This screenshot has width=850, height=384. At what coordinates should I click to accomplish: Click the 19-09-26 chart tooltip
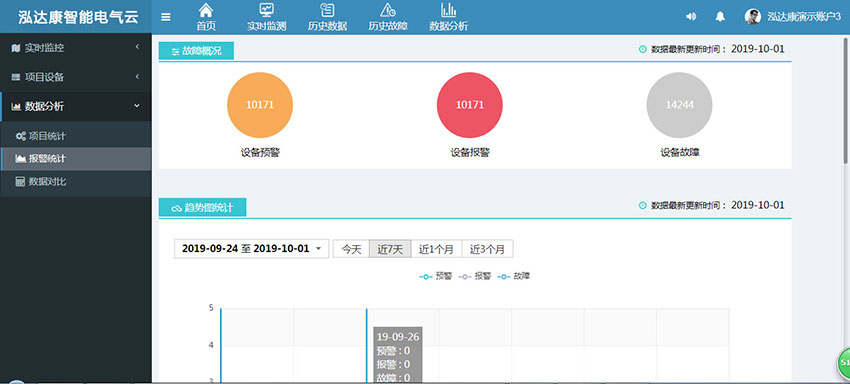pos(398,355)
